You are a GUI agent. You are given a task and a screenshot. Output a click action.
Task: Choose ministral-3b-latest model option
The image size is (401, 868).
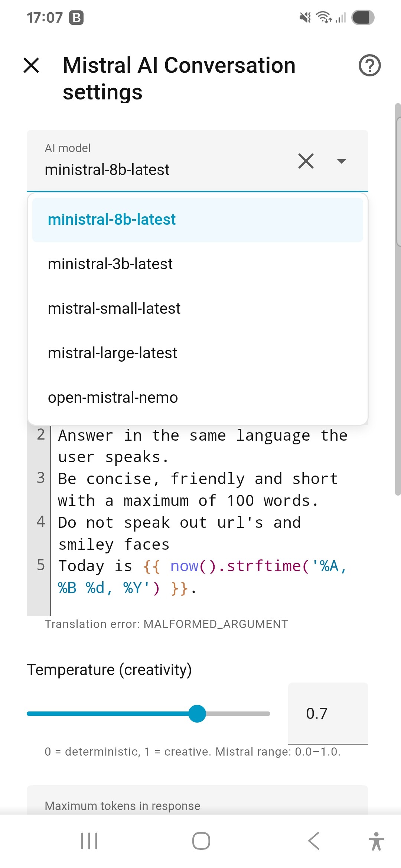pos(198,264)
